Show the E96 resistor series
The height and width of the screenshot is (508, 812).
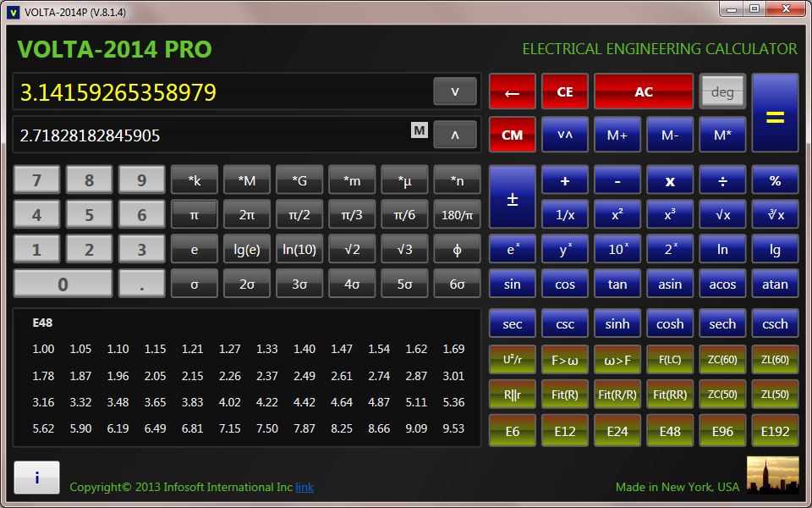(x=722, y=430)
